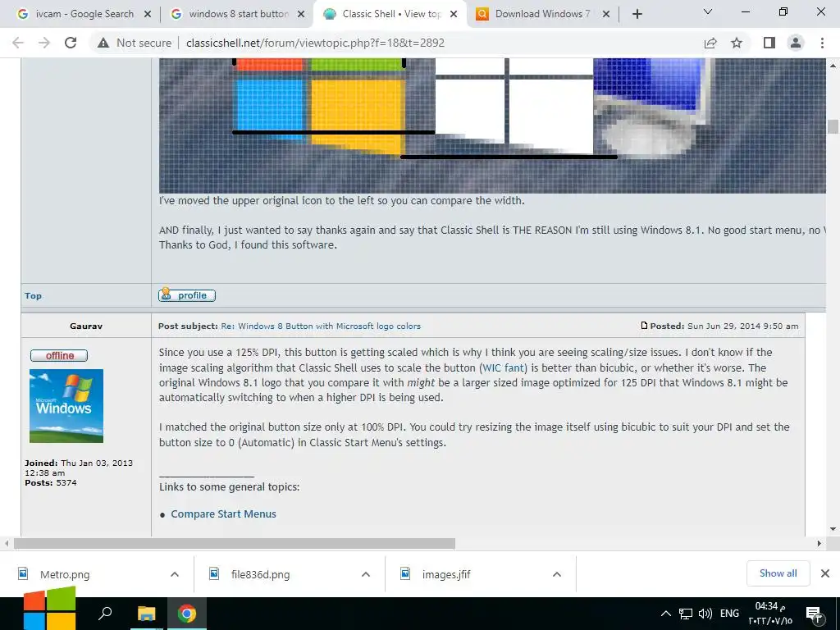Open the notification center icon

(814, 615)
